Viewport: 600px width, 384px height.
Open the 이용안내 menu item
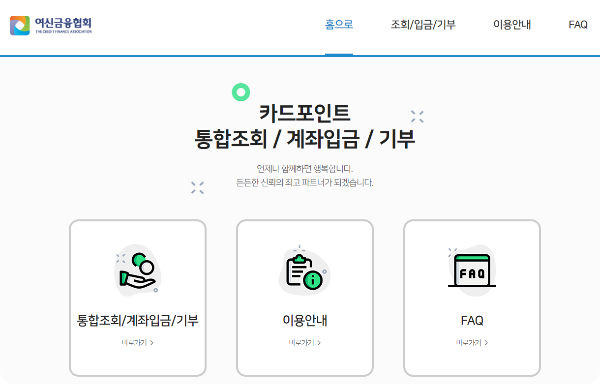pyautogui.click(x=512, y=24)
